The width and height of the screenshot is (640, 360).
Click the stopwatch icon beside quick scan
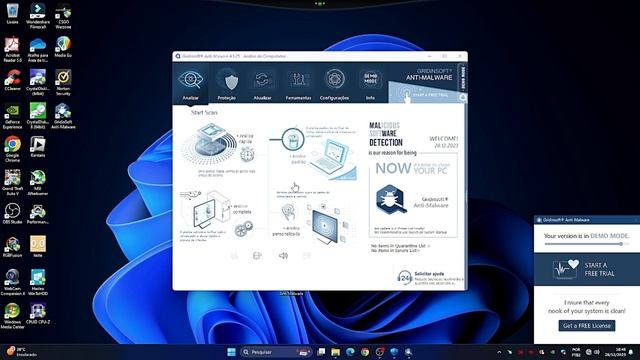tap(247, 154)
